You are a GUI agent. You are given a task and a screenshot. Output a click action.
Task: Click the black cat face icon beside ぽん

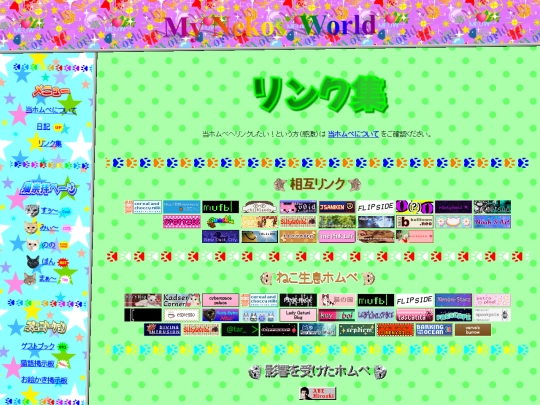pyautogui.click(x=33, y=262)
